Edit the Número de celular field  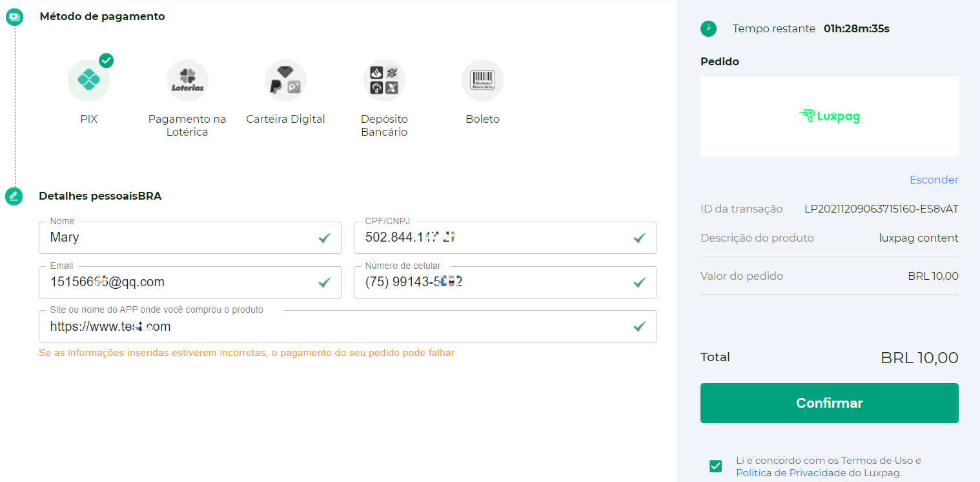tap(491, 282)
